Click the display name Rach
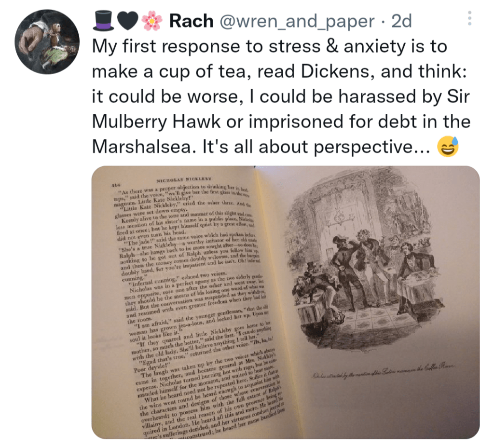Viewport: 494px width, 448px height. (191, 21)
